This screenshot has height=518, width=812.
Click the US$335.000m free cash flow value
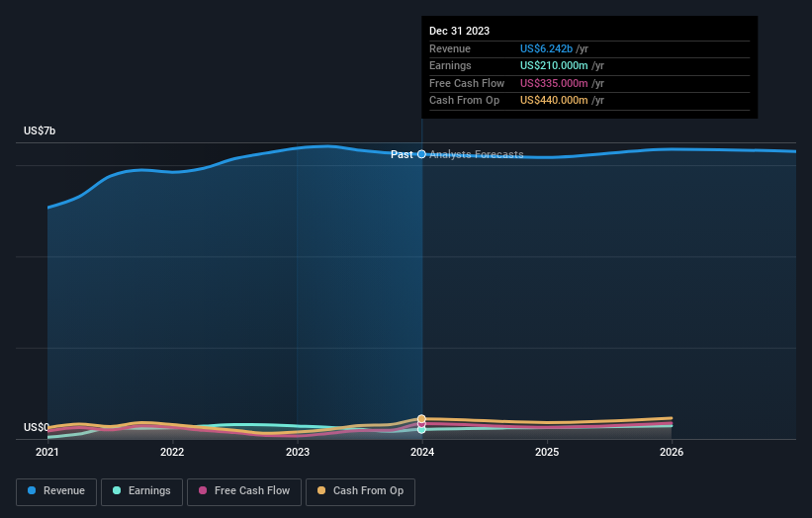(554, 83)
